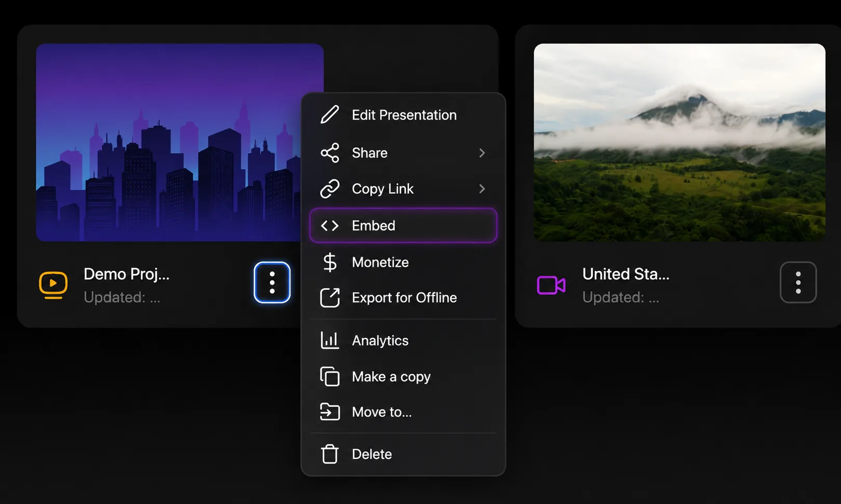
Task: Select Embed in the context menu
Action: [403, 225]
